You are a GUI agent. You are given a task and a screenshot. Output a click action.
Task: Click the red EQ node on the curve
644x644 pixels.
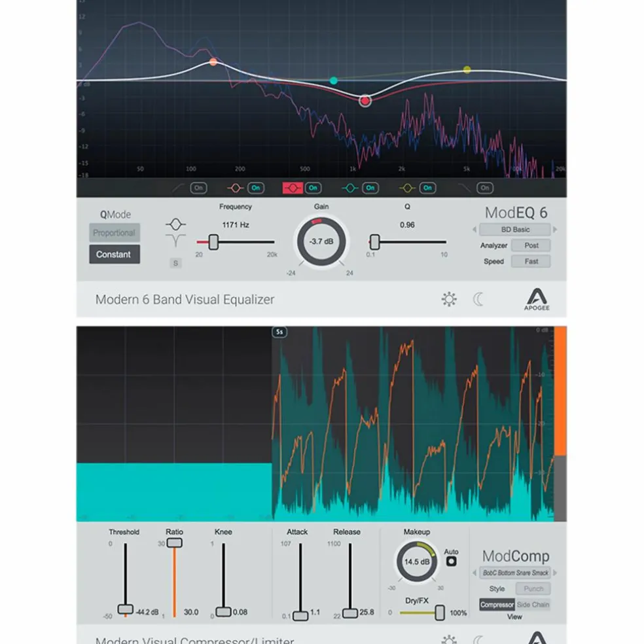click(365, 101)
